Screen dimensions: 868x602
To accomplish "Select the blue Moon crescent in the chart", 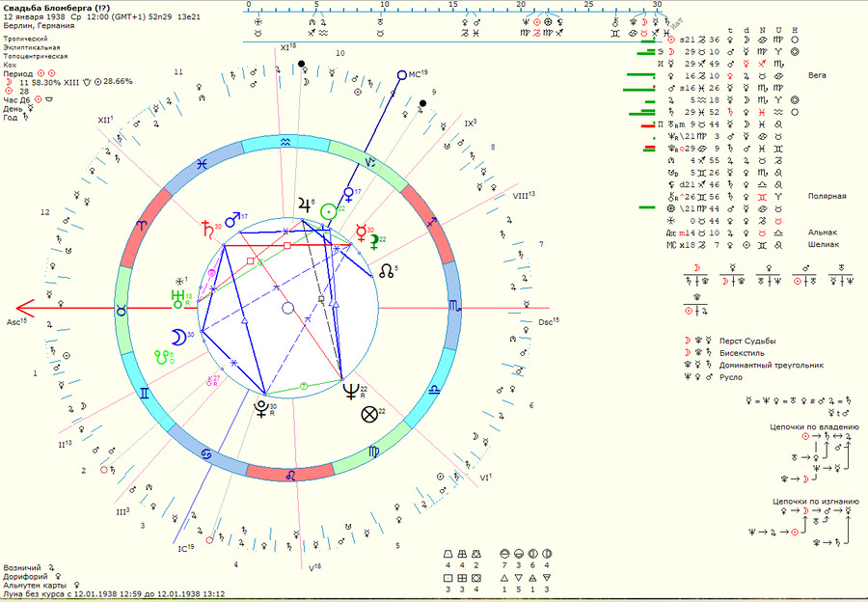I will tap(179, 337).
